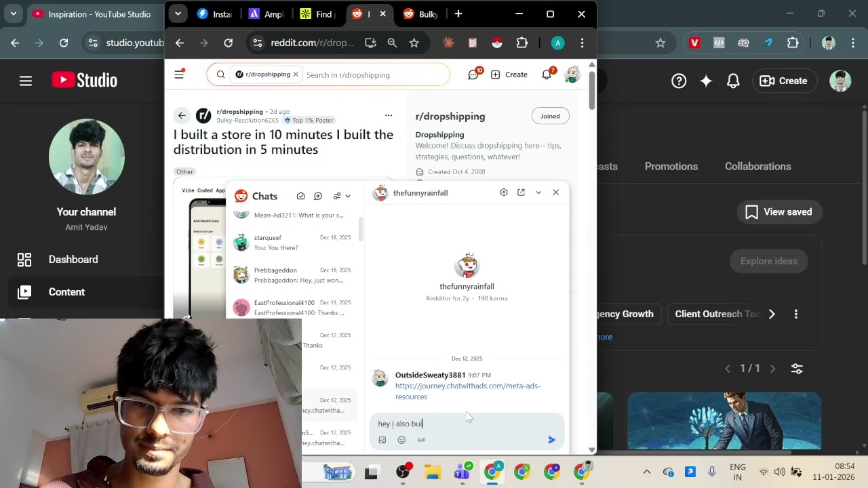Create a new Reddit post
The image size is (868, 488).
[509, 75]
